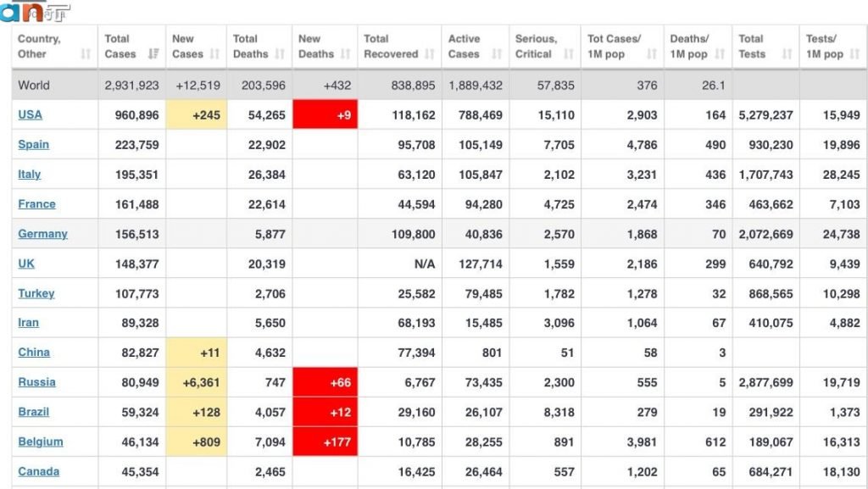Select Belgium's yellow +809 new cases cell
Image resolution: width=868 pixels, height=489 pixels.
(196, 442)
